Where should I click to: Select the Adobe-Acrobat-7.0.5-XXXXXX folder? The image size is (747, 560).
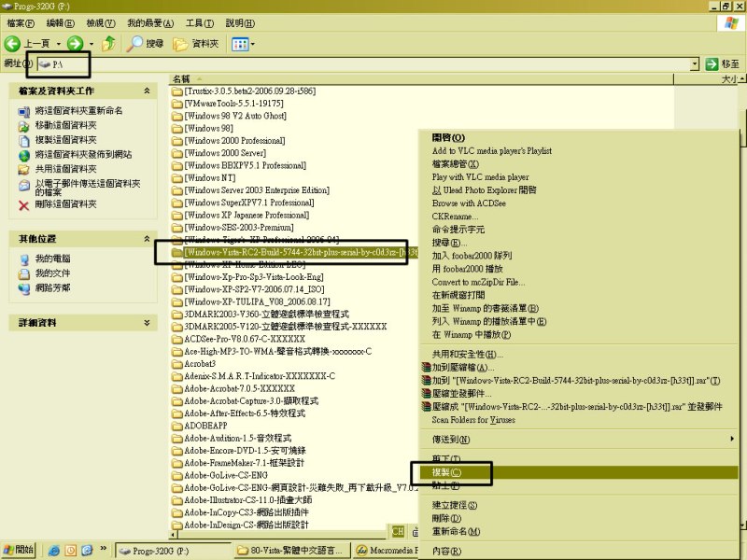[233, 389]
